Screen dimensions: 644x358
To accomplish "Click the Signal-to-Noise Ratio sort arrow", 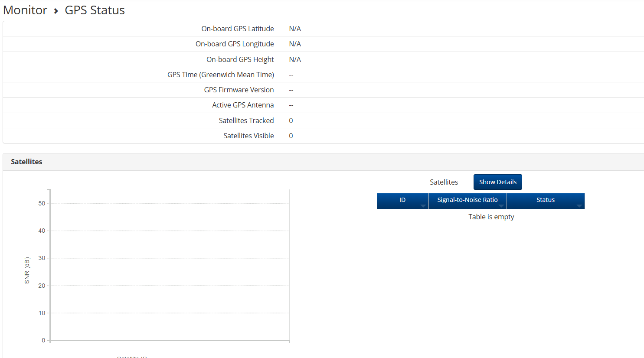I will click(501, 206).
